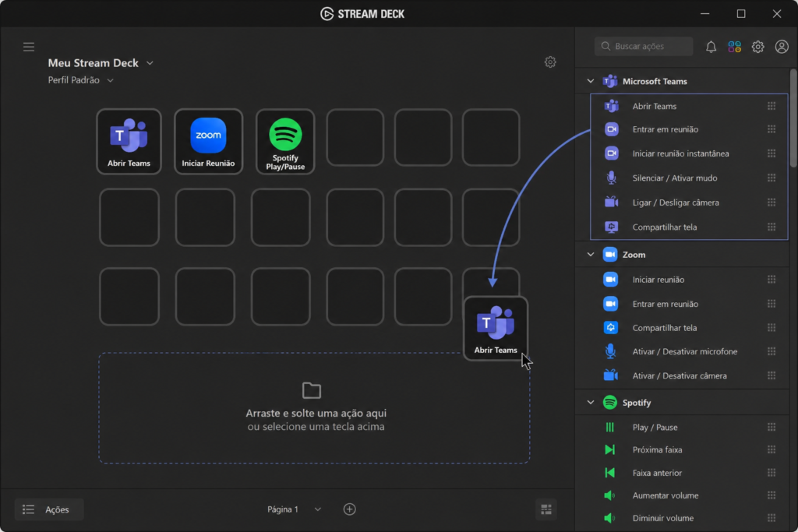Image resolution: width=798 pixels, height=532 pixels.
Task: Select 'Ligar / Desligar câmera' text
Action: (x=676, y=203)
